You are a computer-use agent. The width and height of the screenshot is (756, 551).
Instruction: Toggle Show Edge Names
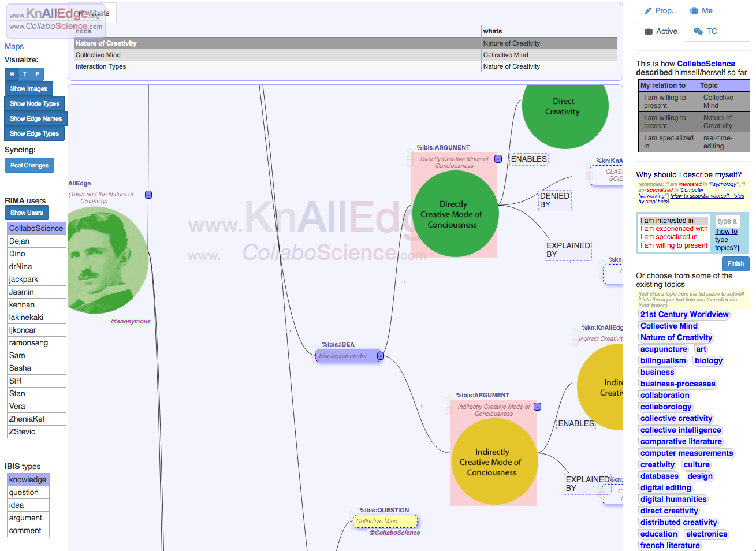pos(36,118)
